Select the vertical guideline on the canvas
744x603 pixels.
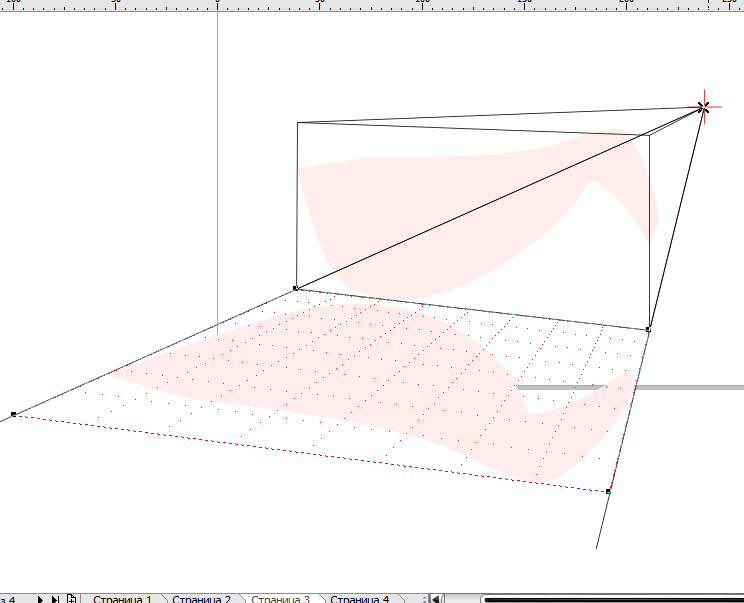(x=218, y=150)
